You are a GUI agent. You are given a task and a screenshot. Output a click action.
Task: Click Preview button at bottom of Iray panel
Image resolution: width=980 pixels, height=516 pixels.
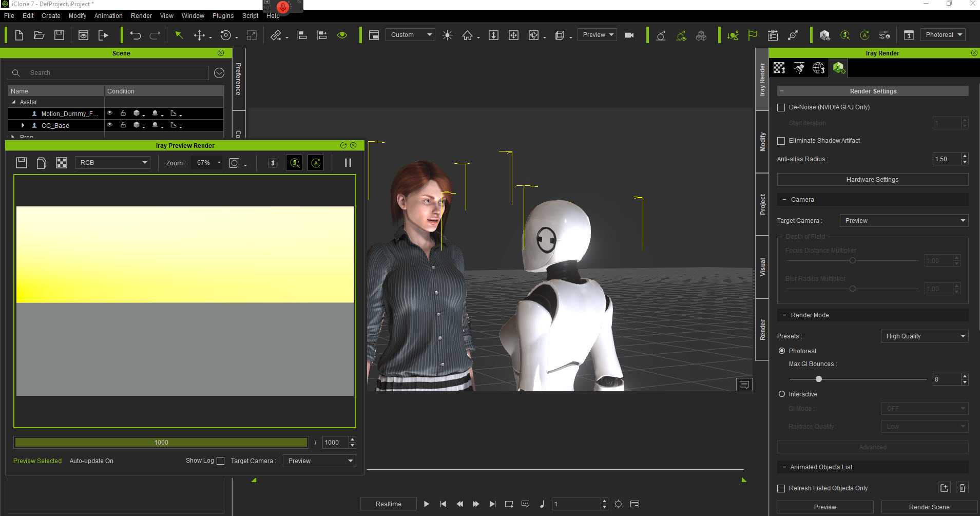[x=825, y=507]
